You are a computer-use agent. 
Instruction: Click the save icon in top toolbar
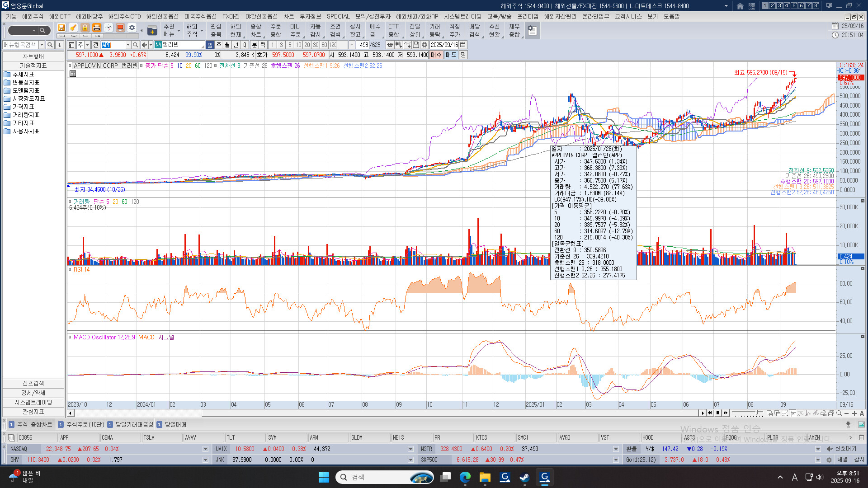coord(61,28)
